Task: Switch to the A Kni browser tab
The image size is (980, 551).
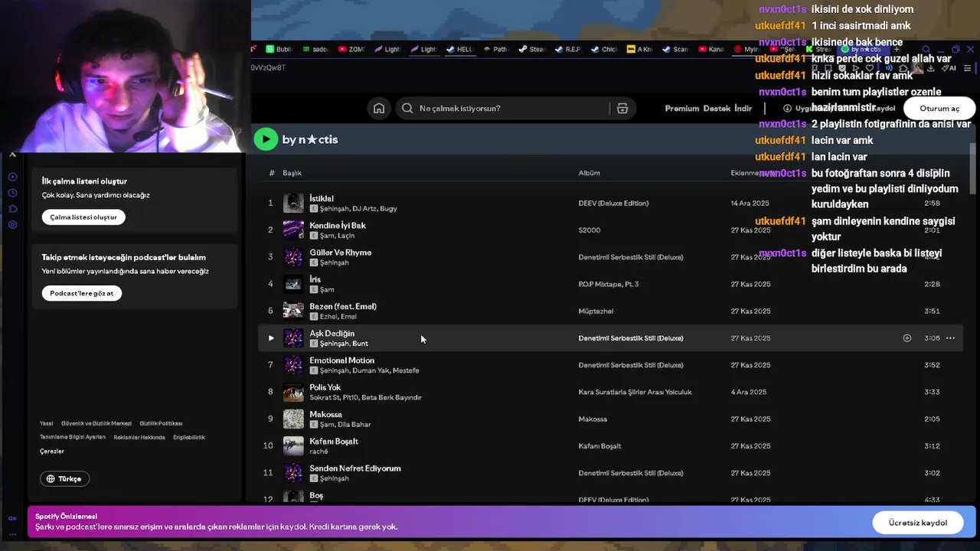Action: point(639,49)
